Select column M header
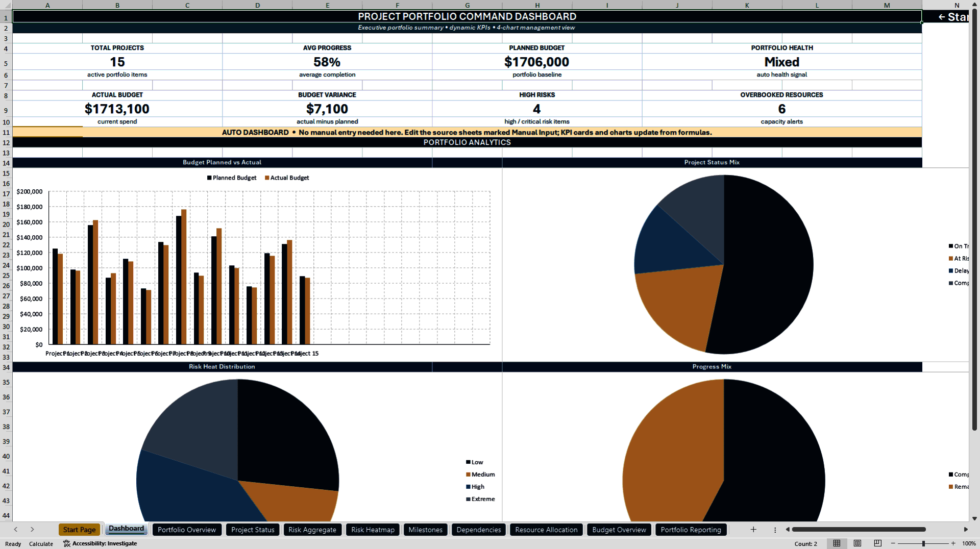This screenshot has width=980, height=549. pos(887,5)
